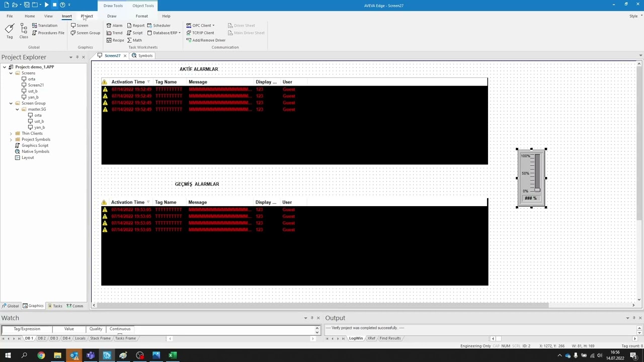Collapse the Screens folder in Project Explorer

[11, 73]
